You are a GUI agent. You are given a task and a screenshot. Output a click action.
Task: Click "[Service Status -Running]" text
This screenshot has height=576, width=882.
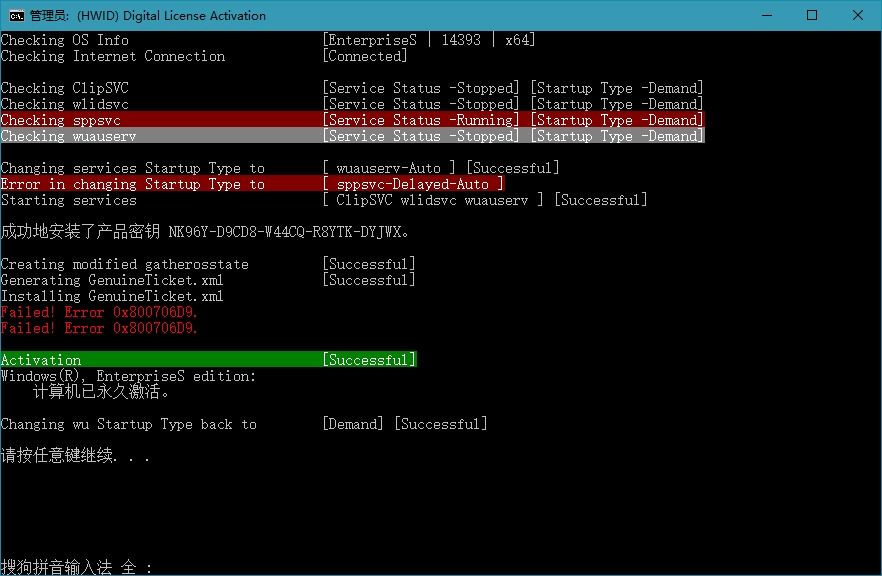click(x=421, y=120)
